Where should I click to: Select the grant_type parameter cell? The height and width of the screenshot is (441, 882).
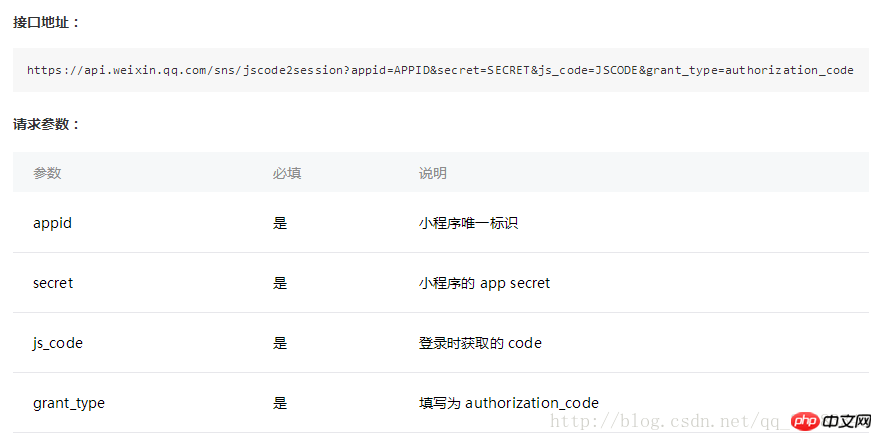point(69,403)
